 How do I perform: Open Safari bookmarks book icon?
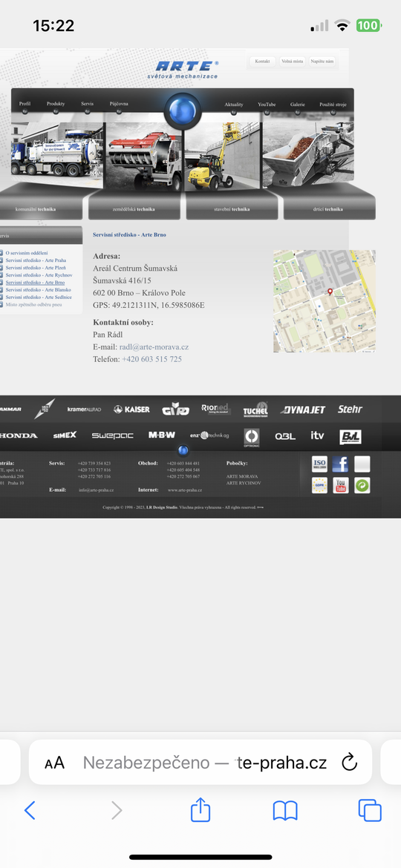[285, 811]
